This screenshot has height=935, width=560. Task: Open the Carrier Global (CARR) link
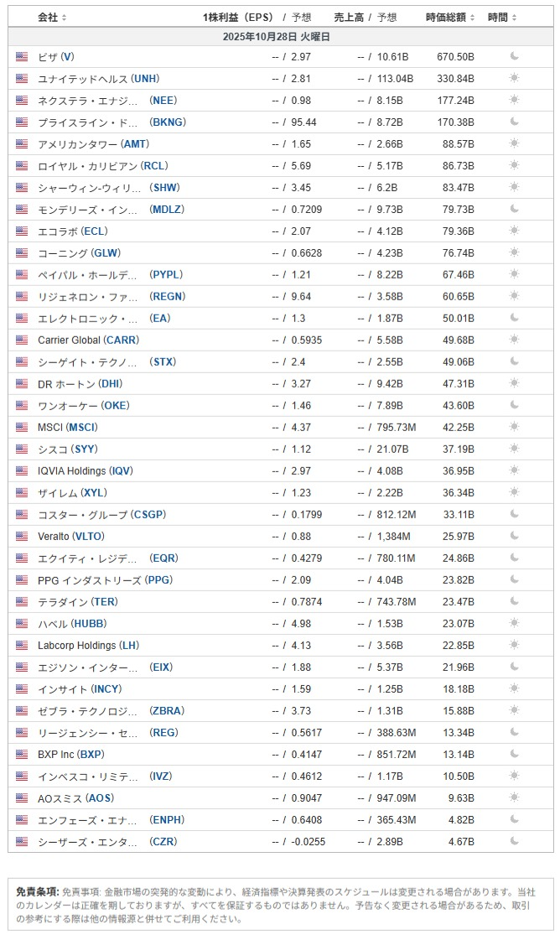pos(88,340)
